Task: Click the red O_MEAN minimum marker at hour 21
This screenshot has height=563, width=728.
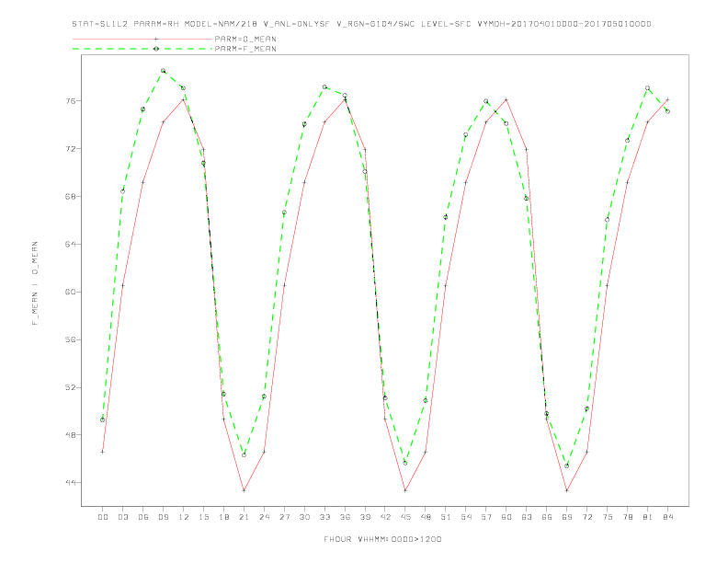Action: pos(244,490)
